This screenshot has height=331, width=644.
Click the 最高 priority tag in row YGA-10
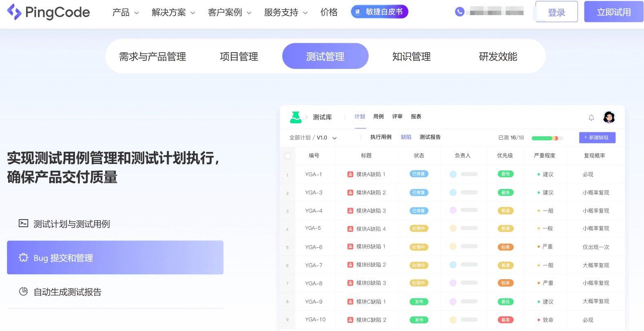(x=505, y=320)
